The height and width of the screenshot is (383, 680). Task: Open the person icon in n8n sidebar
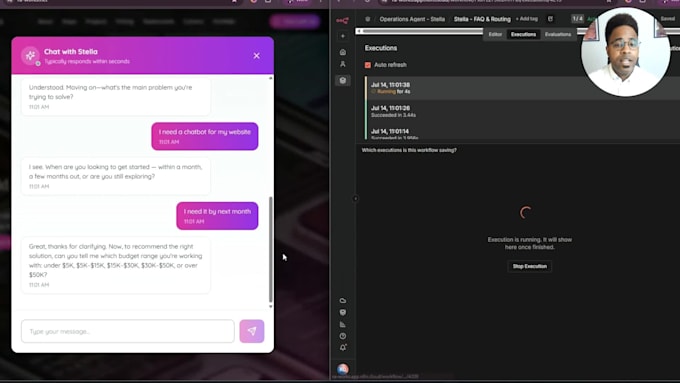343,64
